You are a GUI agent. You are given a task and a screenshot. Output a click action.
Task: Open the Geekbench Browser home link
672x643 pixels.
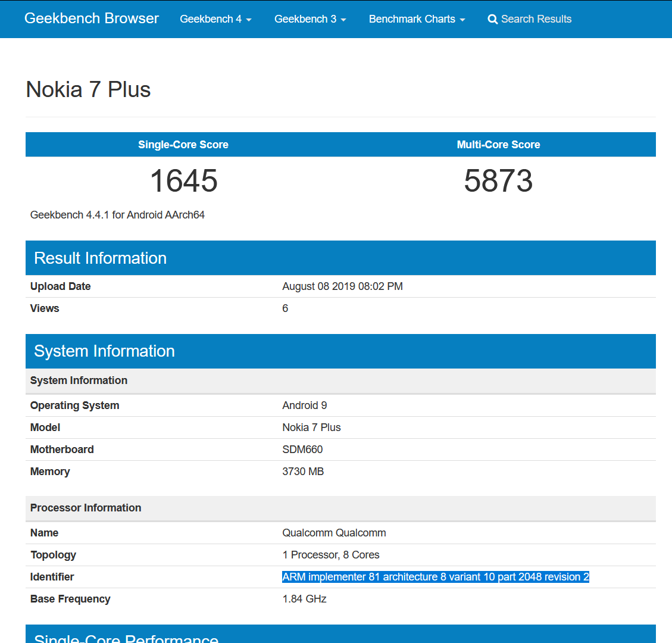click(x=91, y=18)
